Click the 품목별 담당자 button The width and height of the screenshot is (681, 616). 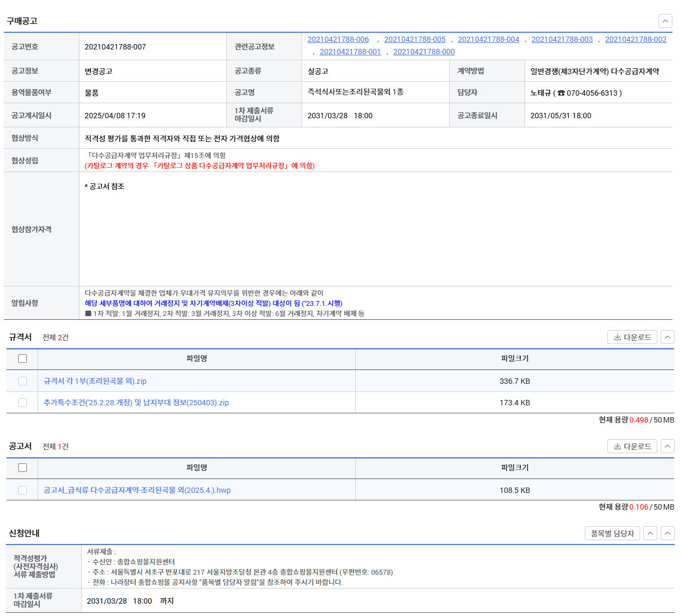pos(612,533)
